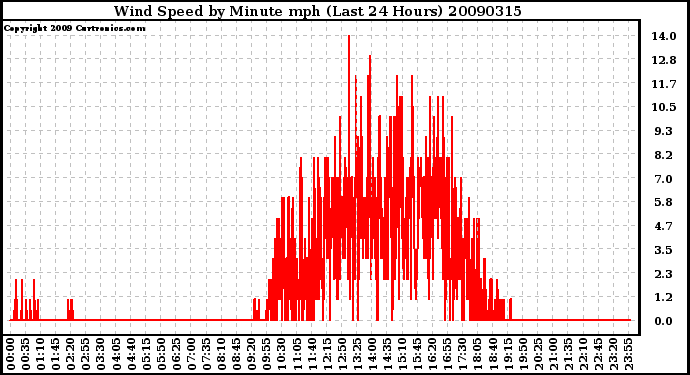Click the 04:05 time label

pyautogui.click(x=116, y=354)
